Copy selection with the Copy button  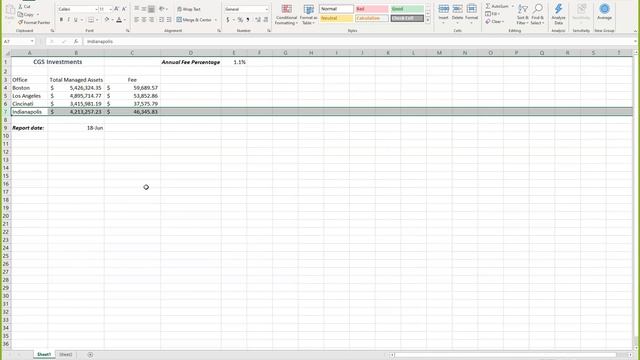pyautogui.click(x=26, y=14)
